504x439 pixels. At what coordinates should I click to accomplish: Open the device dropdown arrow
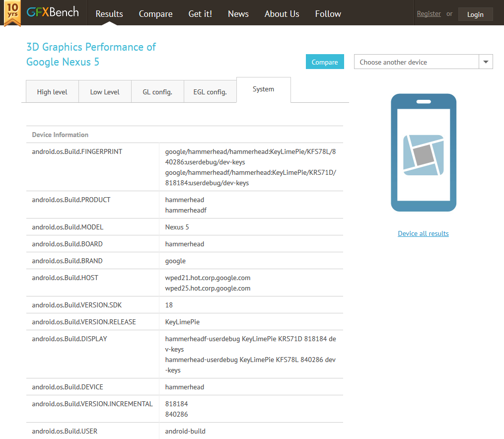(486, 62)
